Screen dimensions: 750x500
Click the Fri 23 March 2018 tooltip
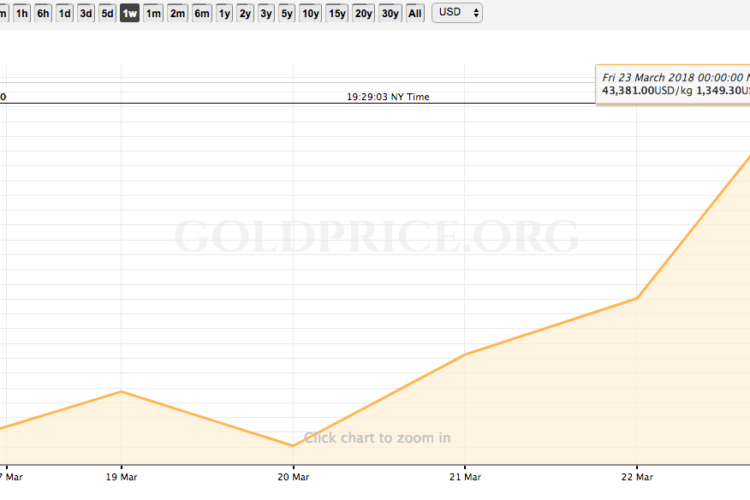click(x=673, y=84)
